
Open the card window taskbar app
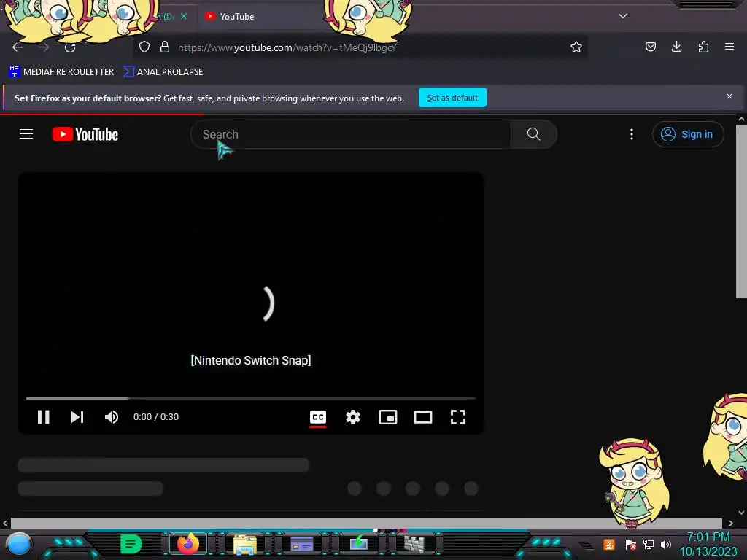pos(301,544)
